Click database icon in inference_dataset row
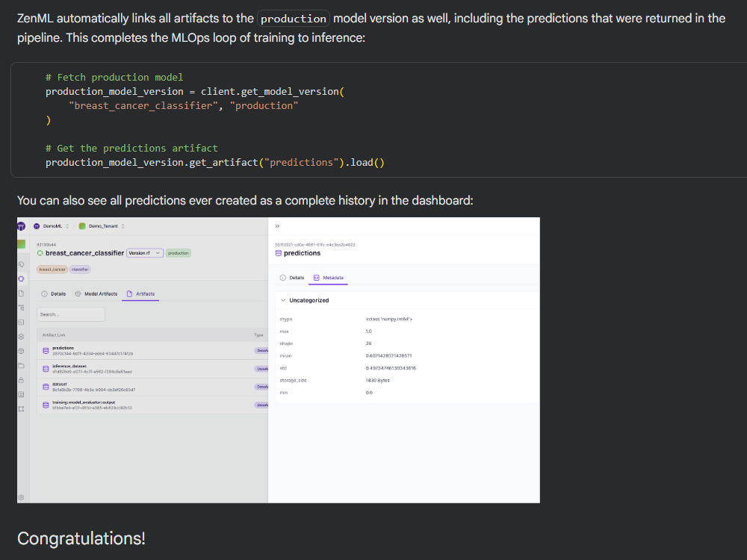The image size is (747, 560). click(x=46, y=369)
